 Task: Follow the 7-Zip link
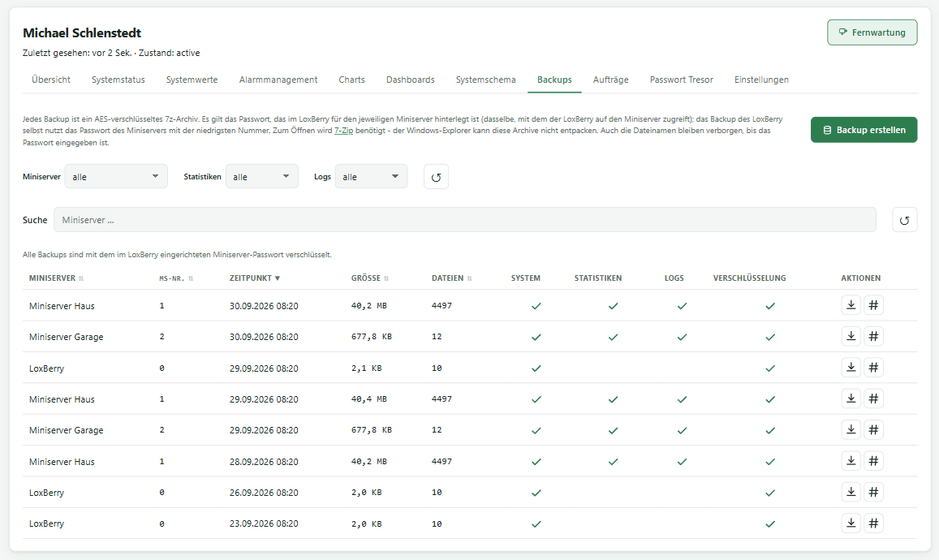point(344,131)
